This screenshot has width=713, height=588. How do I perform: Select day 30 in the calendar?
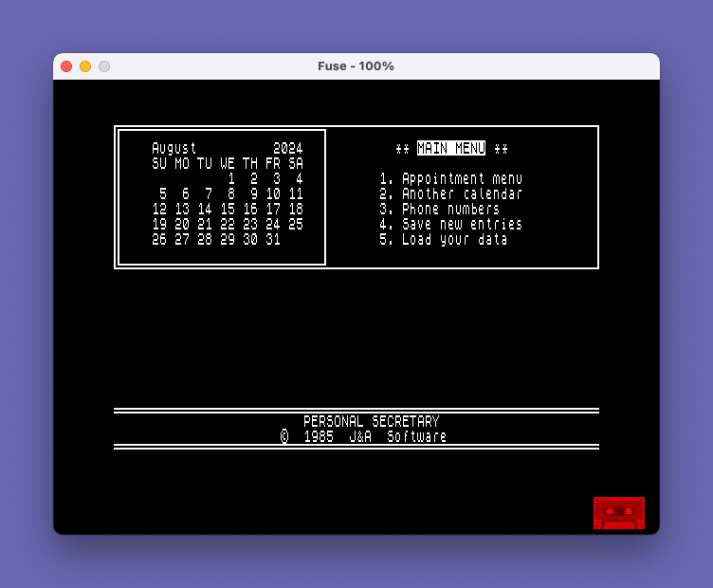[x=250, y=240]
